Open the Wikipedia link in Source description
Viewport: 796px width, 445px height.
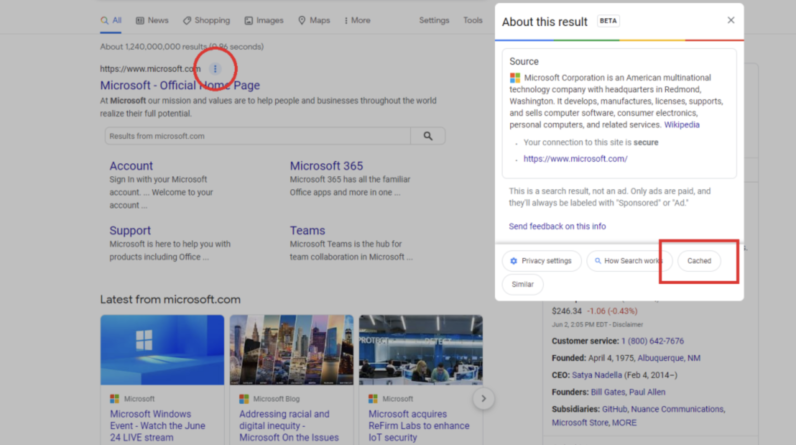[682, 125]
